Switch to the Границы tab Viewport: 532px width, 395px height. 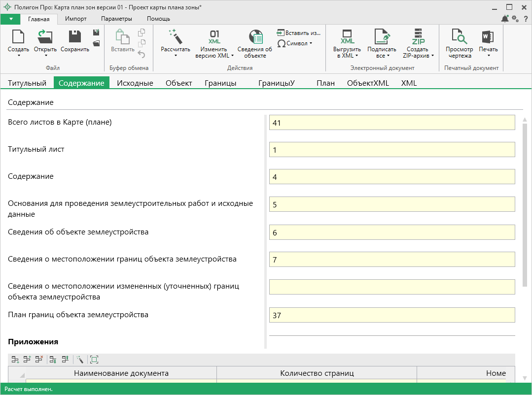[220, 83]
